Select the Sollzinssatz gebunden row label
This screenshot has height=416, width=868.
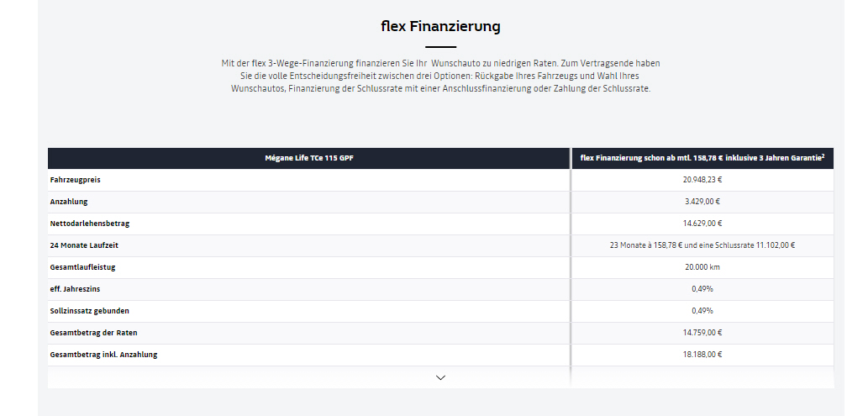[89, 311]
